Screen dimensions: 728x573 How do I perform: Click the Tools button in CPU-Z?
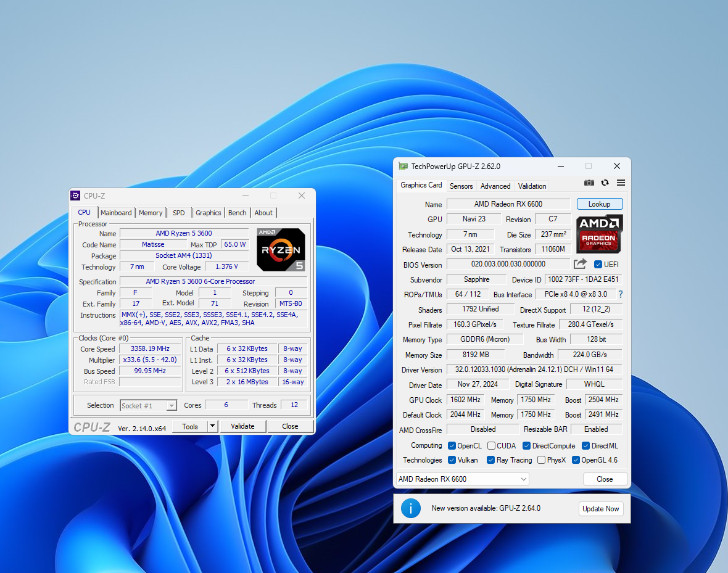[x=190, y=426]
